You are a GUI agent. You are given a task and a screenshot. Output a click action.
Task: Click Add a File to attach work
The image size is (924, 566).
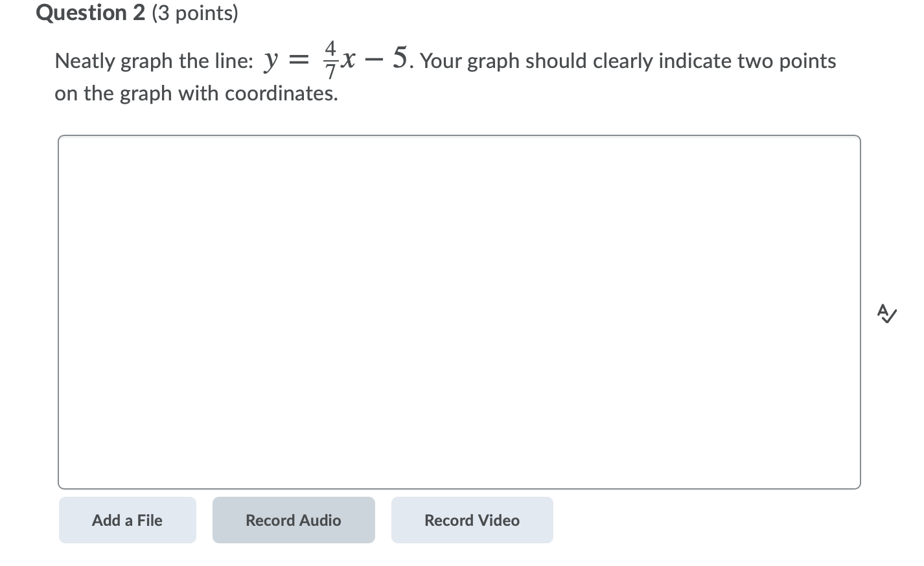pos(127,520)
